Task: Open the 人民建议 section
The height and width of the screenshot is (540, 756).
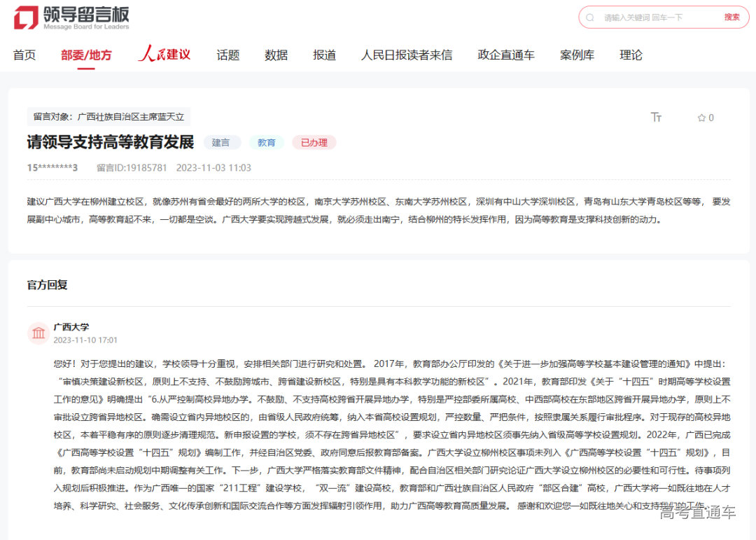Action: tap(164, 54)
